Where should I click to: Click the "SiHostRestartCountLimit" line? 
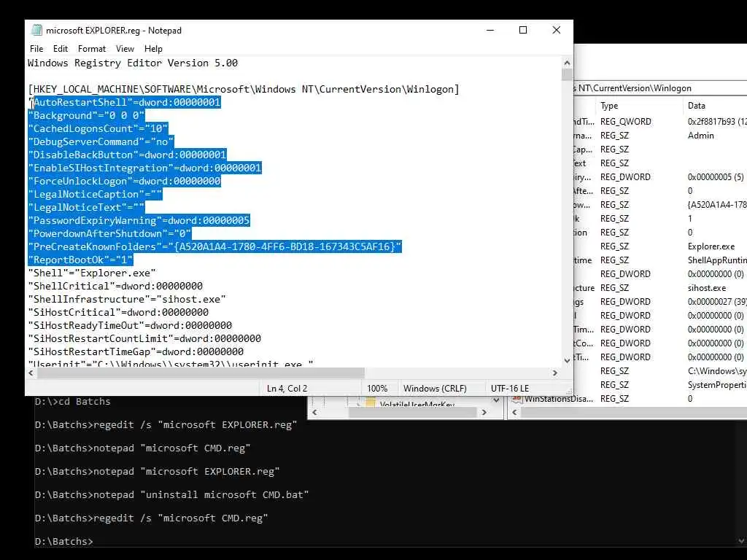pos(144,338)
